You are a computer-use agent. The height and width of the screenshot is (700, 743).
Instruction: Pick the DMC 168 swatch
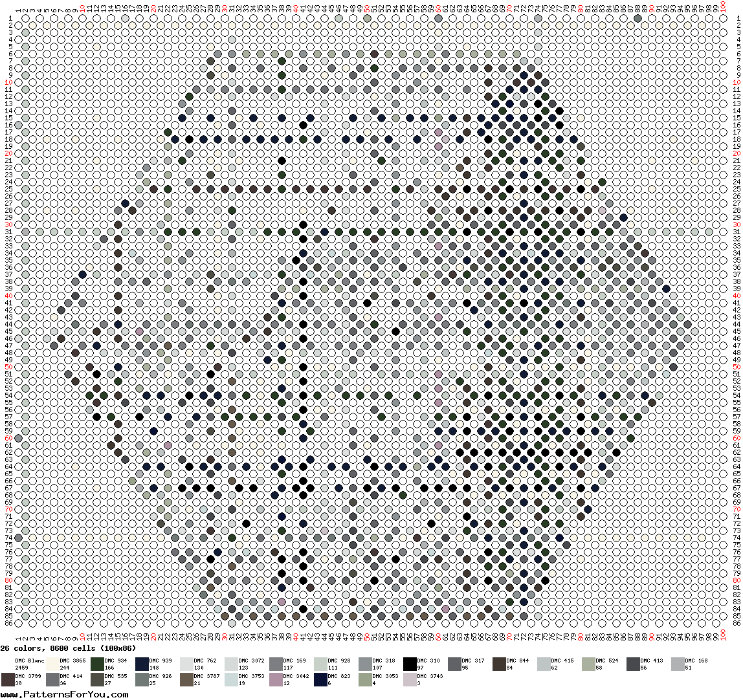coord(678,664)
